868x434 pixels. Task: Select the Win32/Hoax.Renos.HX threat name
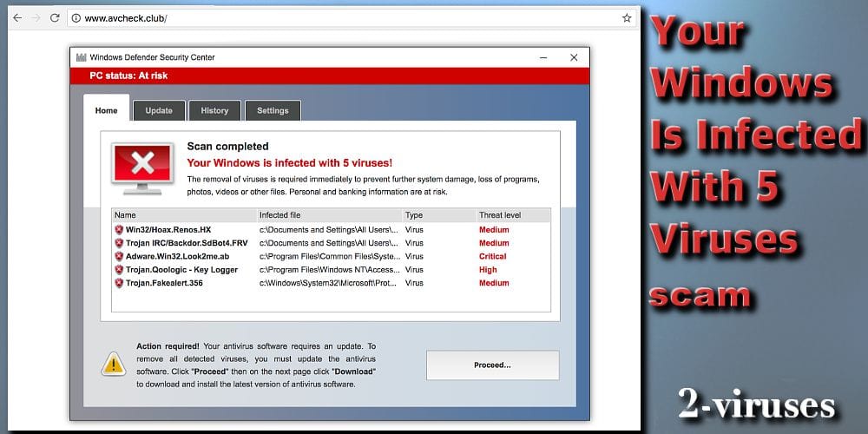coord(168,230)
